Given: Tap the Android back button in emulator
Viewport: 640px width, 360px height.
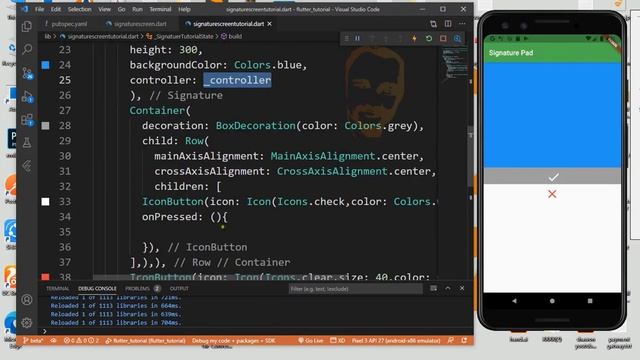Looking at the screenshot, I should pyautogui.click(x=514, y=301).
